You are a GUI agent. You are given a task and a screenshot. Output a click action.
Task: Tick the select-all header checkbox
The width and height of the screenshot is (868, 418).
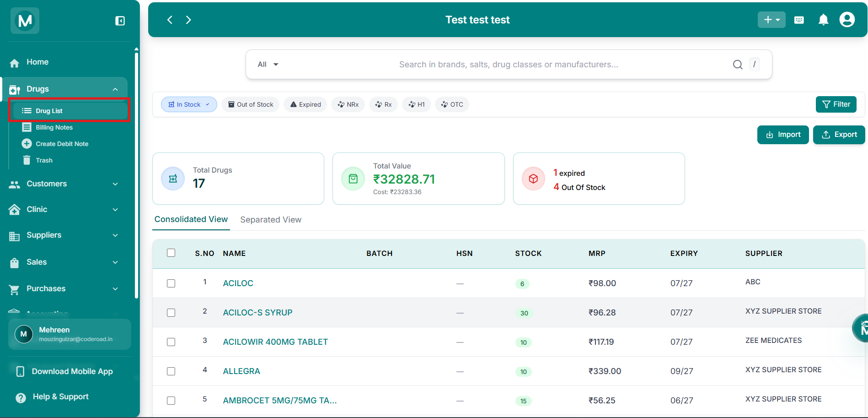pyautogui.click(x=171, y=253)
